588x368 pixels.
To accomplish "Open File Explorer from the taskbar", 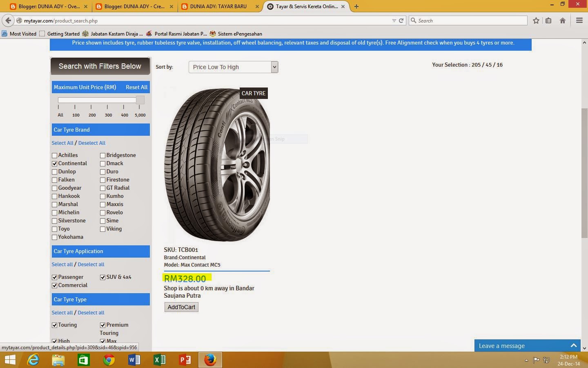I will point(58,360).
